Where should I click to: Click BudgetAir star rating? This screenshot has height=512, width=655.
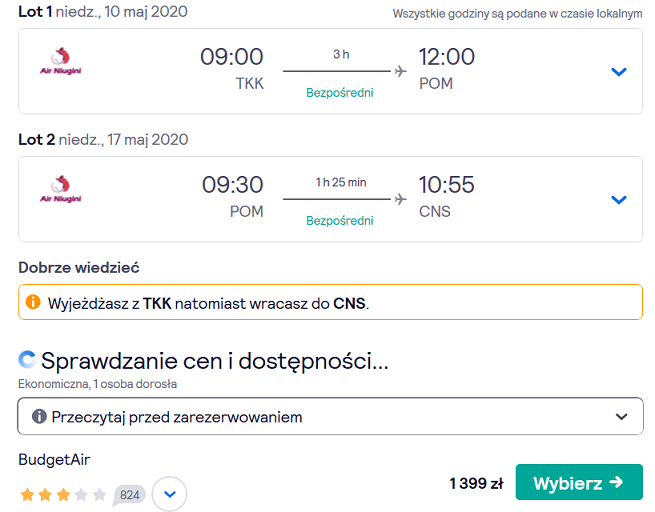(x=63, y=495)
